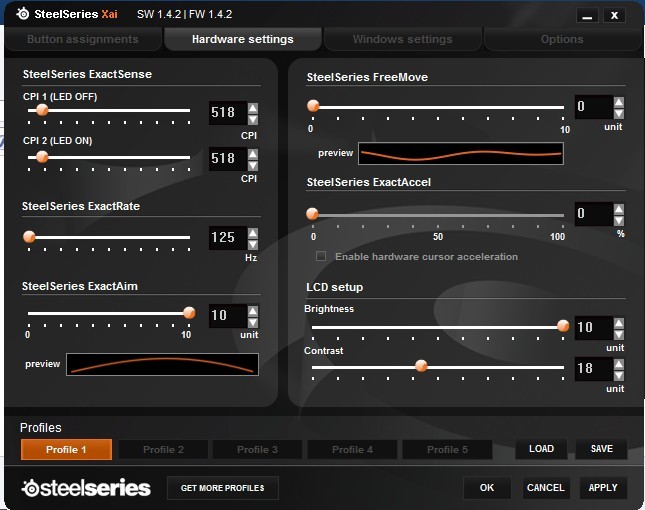Switch to Windows settings tab
Image resolution: width=645 pixels, height=510 pixels.
click(402, 39)
